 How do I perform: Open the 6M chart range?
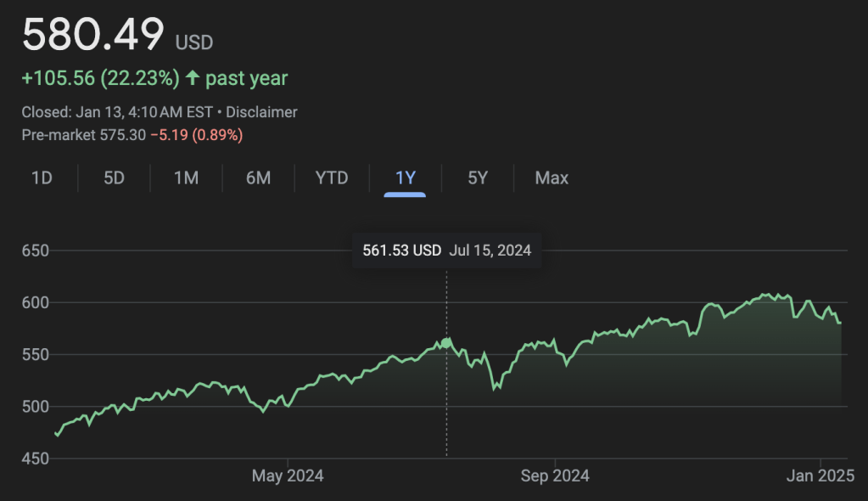(258, 178)
